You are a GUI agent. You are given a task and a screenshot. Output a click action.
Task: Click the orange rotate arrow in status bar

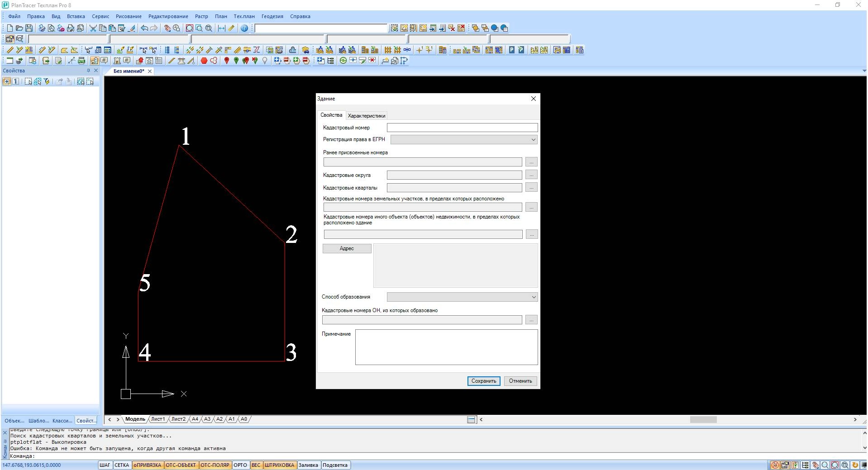[855, 465]
